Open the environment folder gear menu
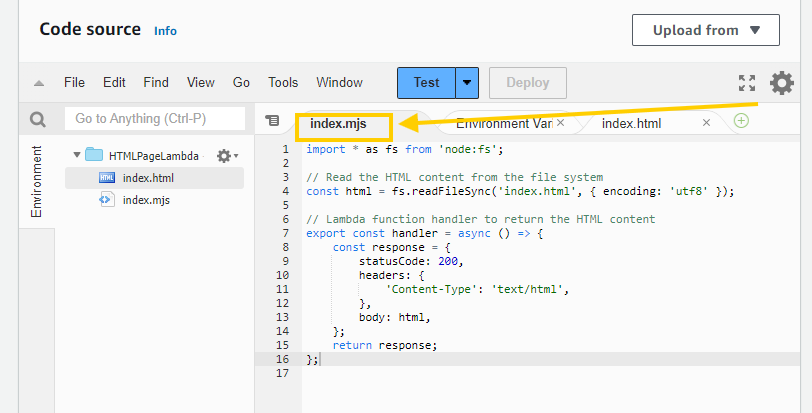 226,156
